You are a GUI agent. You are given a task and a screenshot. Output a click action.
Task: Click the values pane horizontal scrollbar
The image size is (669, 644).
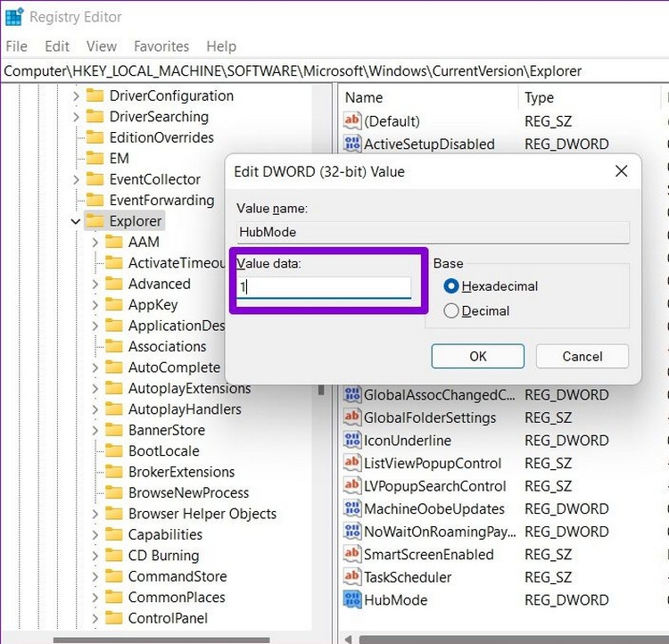pyautogui.click(x=513, y=640)
